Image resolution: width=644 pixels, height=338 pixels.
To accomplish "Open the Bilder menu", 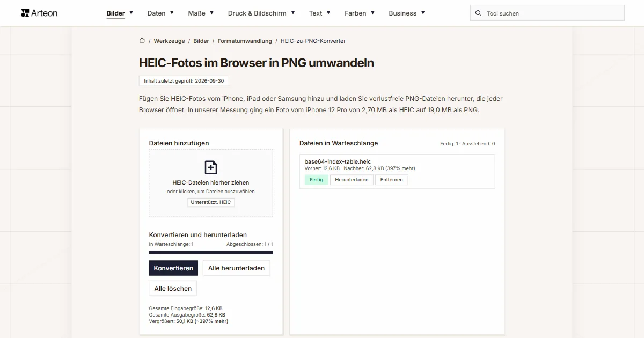I will pos(116,13).
